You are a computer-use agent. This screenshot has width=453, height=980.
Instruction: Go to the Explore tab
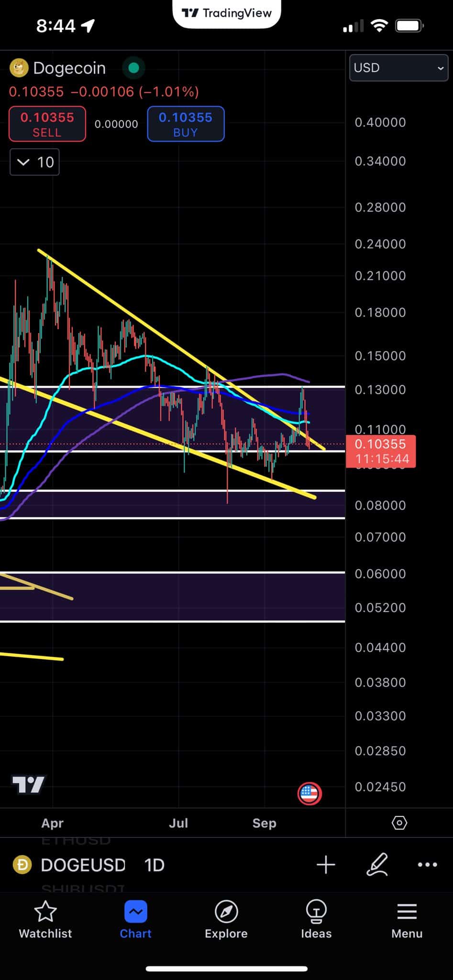(226, 920)
